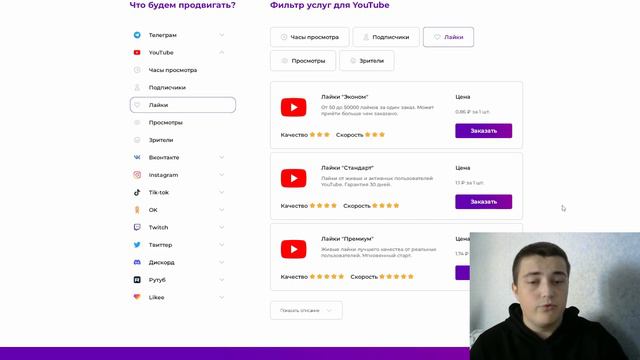640x360 pixels.
Task: Open the "Показать описание" dropdown
Action: [306, 311]
